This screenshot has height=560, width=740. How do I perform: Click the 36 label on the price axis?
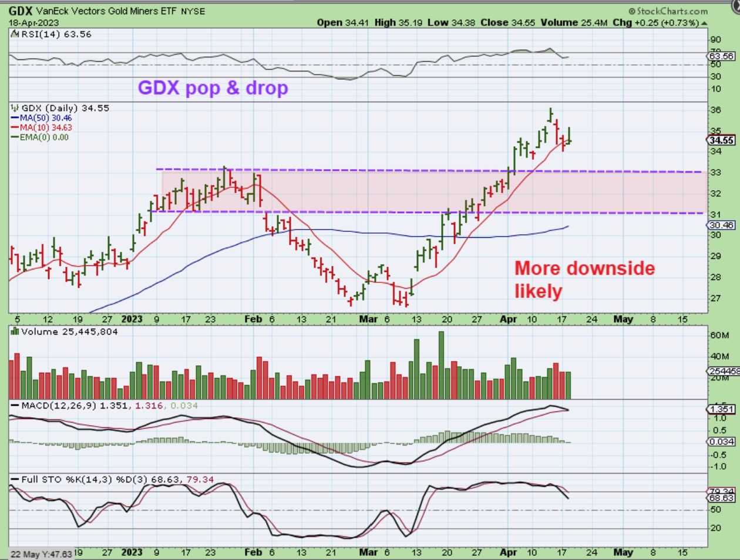[x=715, y=110]
